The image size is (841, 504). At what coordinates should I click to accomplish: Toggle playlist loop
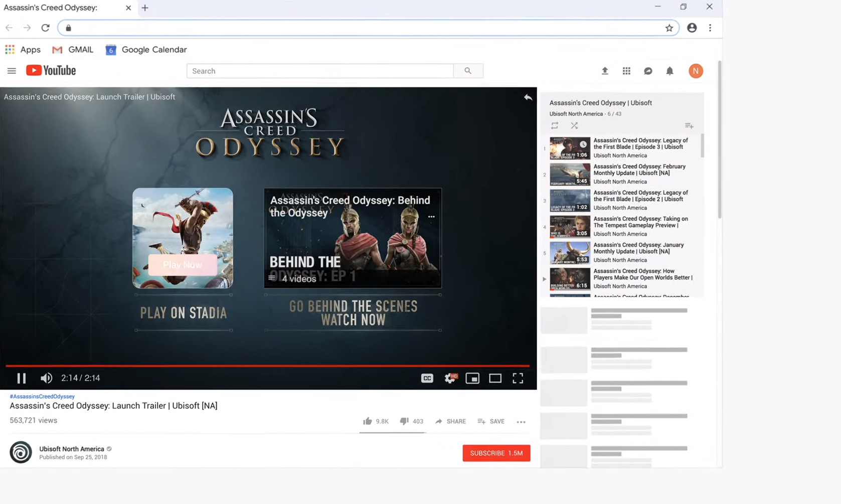554,126
